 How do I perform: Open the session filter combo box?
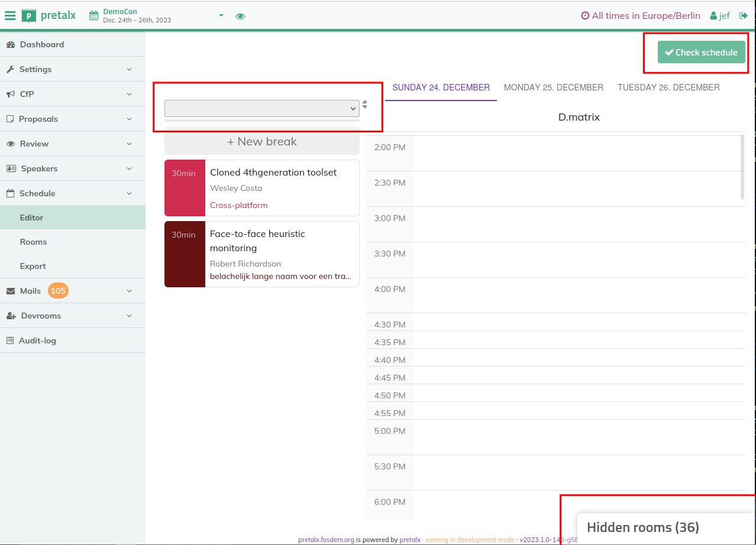[x=261, y=108]
